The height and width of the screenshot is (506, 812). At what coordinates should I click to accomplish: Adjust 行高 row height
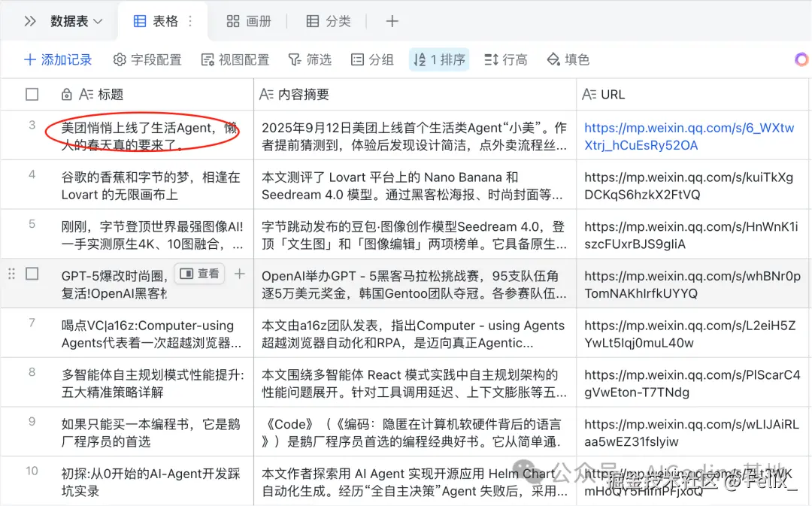(x=506, y=59)
